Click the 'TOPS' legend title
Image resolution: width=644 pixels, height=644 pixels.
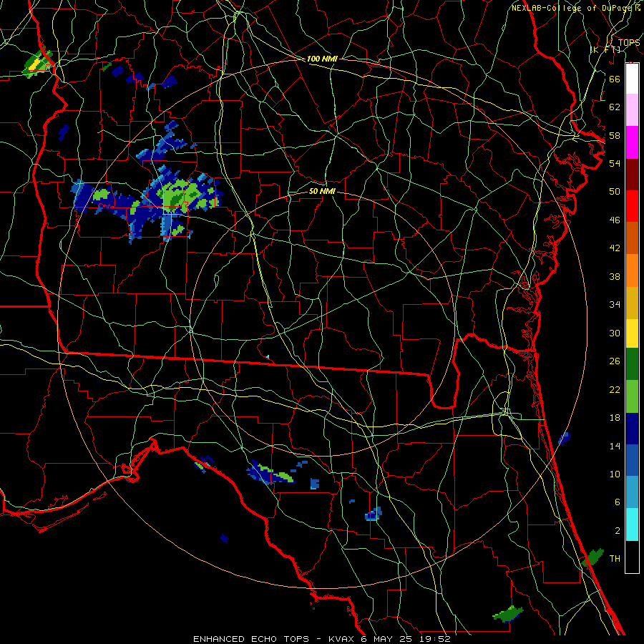pos(629,43)
